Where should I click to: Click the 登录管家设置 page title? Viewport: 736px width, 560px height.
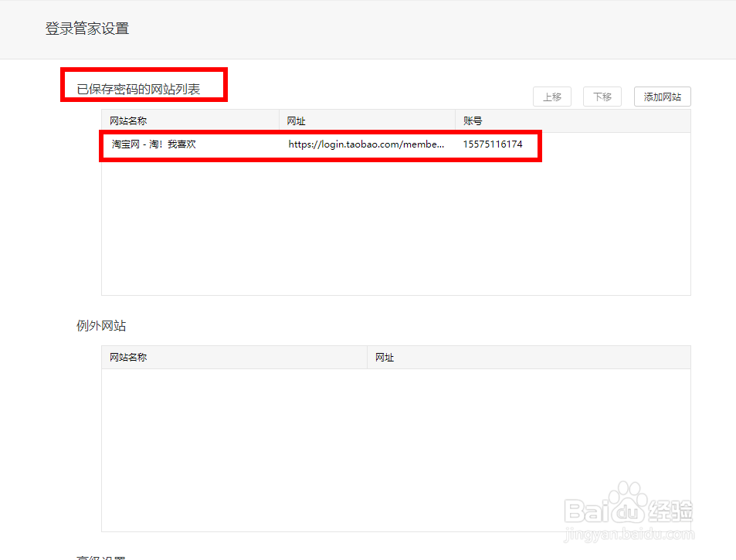[x=87, y=29]
